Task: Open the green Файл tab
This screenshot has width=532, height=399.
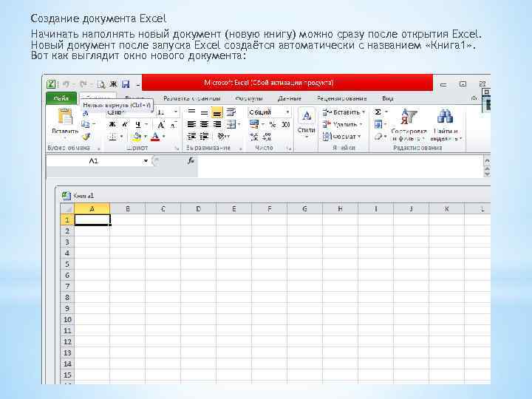Action: point(61,98)
